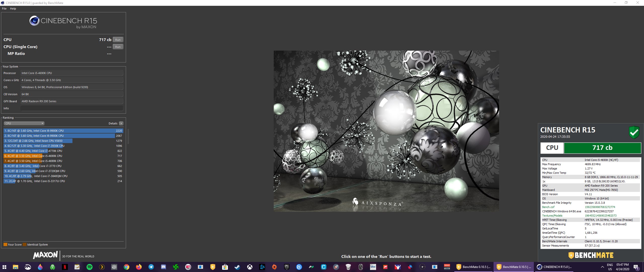The image size is (644, 272).
Task: Open the File menu
Action: (x=4, y=9)
